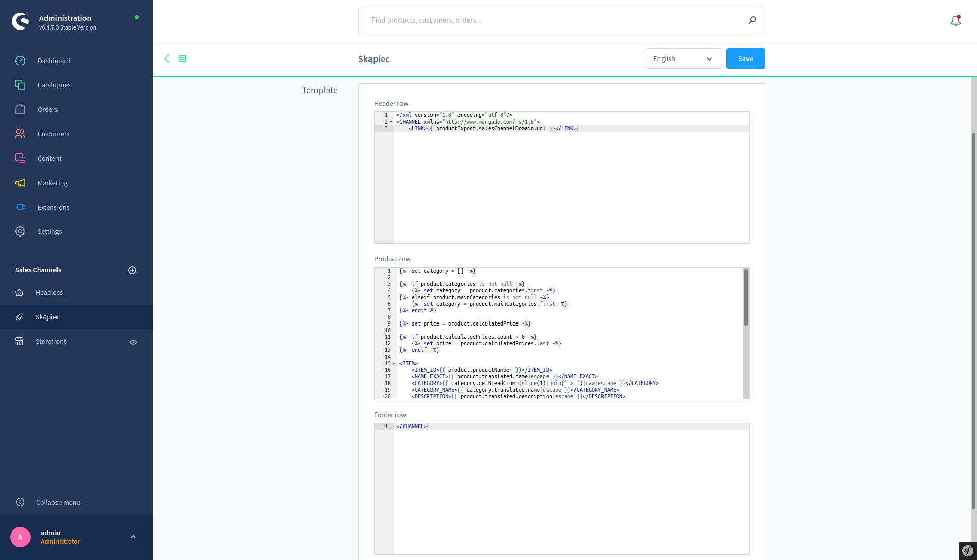Screen dimensions: 977x560
Task: Click the admin avatar circle
Action: pos(20,537)
